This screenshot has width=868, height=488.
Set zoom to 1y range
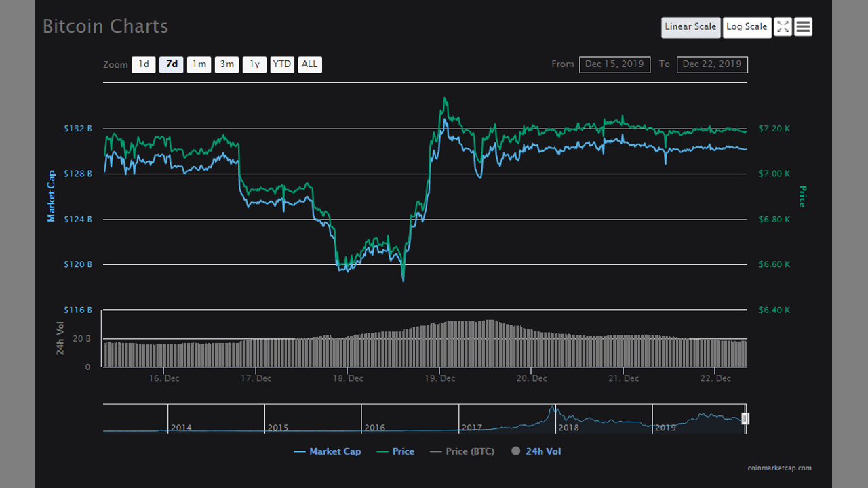tap(254, 64)
